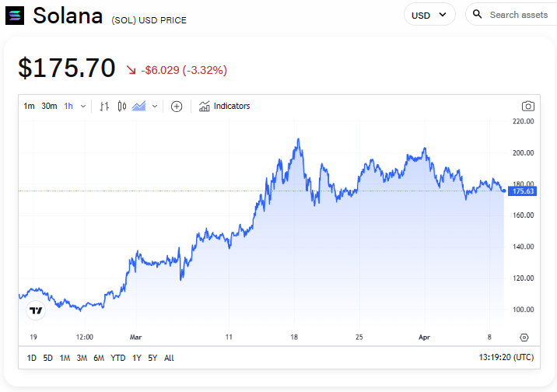Select the 1M date range tab

(x=65, y=358)
